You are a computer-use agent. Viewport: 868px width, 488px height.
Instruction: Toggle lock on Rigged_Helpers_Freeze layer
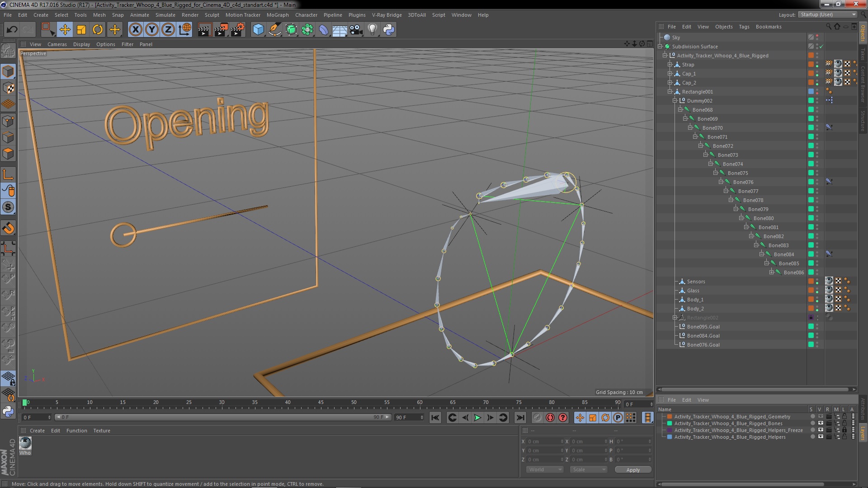coord(844,430)
